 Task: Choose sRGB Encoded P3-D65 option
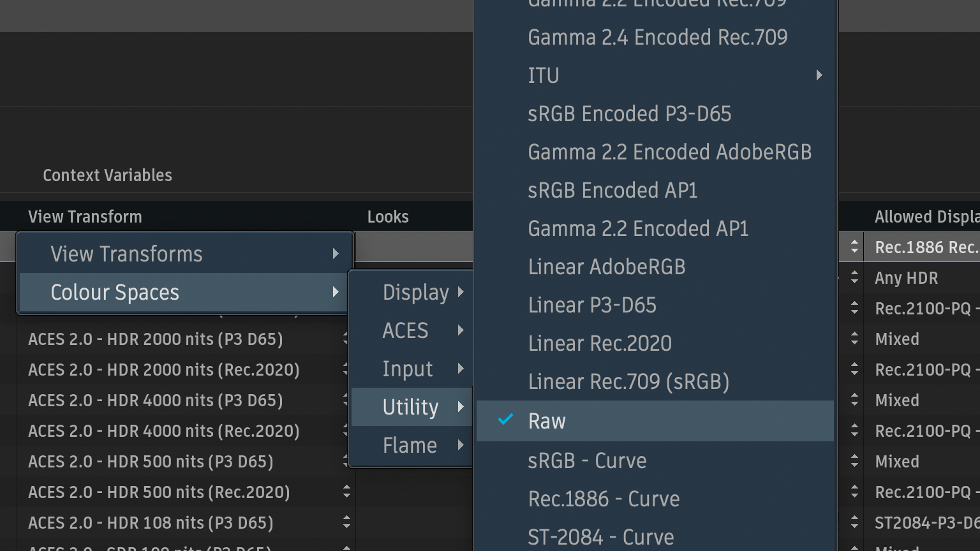point(629,114)
